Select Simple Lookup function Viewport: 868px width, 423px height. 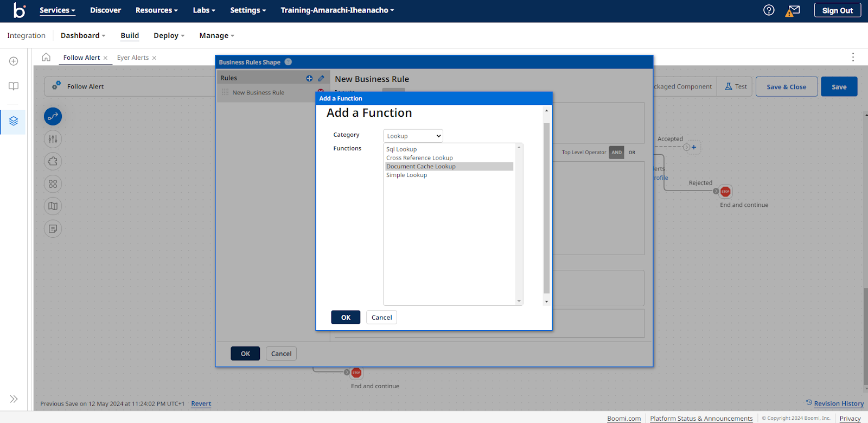(406, 175)
